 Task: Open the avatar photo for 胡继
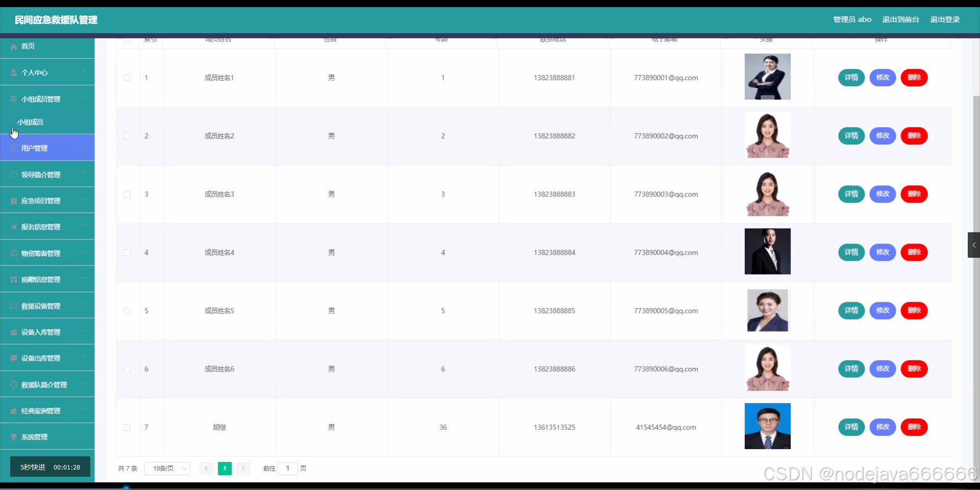pyautogui.click(x=767, y=426)
